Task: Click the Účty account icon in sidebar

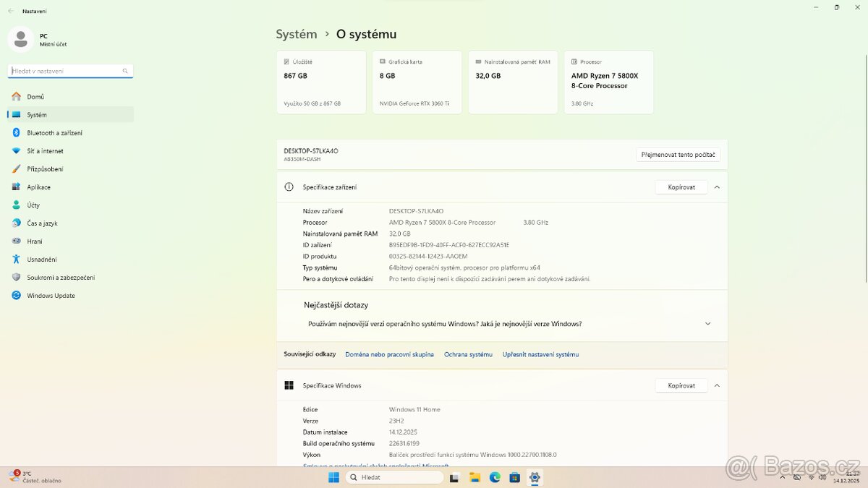Action: point(16,205)
